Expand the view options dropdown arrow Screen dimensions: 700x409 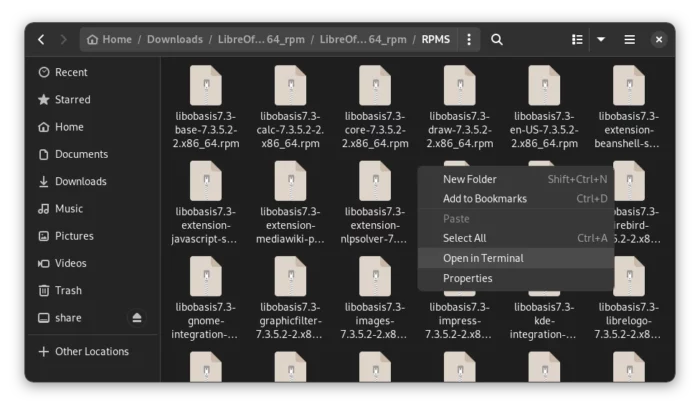601,40
